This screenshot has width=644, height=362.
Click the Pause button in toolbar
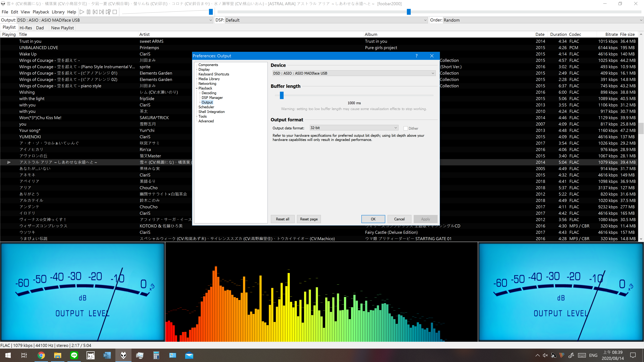pos(89,12)
